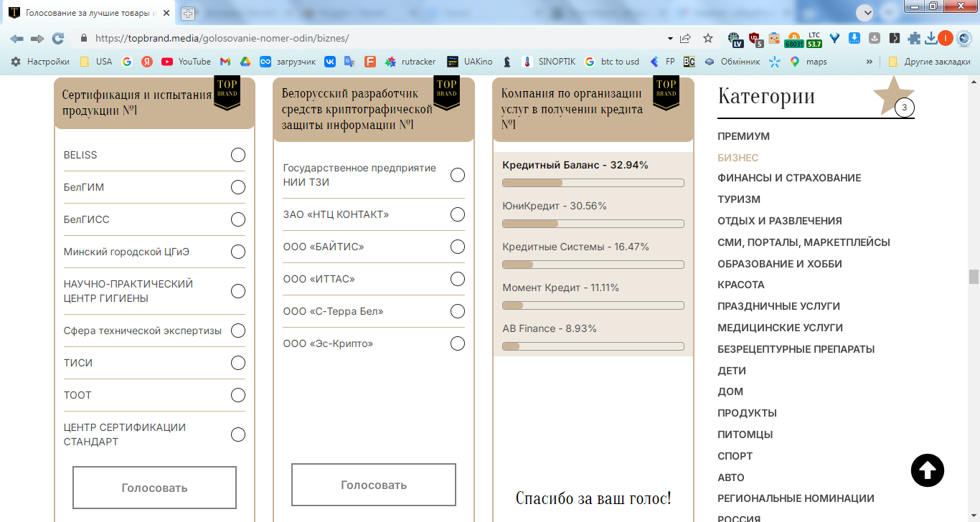
Task: Select Сфера технической экспертизы radio option
Action: (238, 331)
